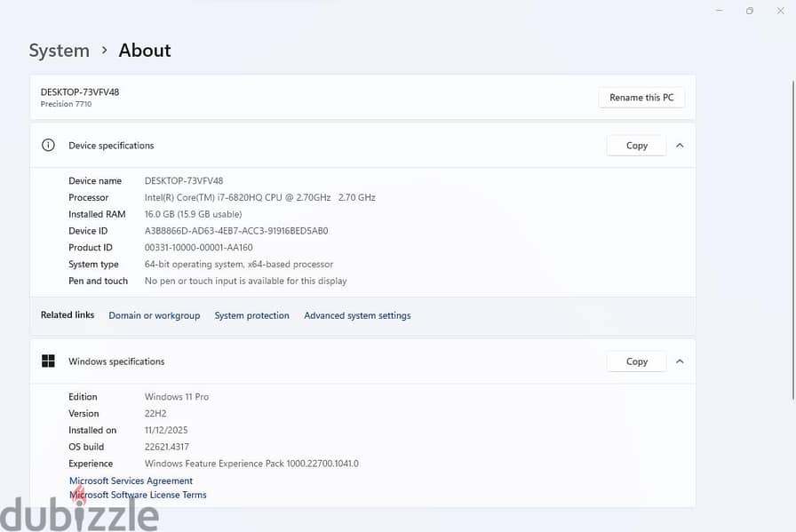Select System type 64-bit operating system text
796x532 pixels.
point(239,264)
